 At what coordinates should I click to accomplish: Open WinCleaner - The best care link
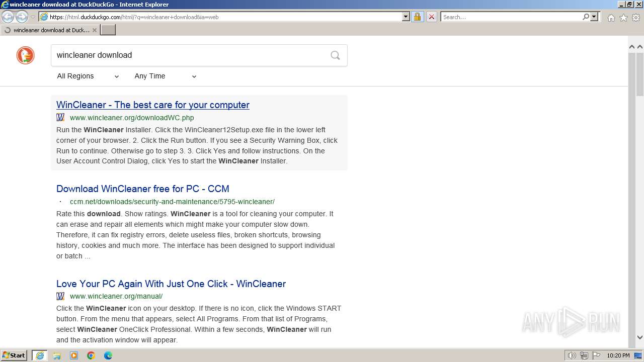pyautogui.click(x=153, y=105)
